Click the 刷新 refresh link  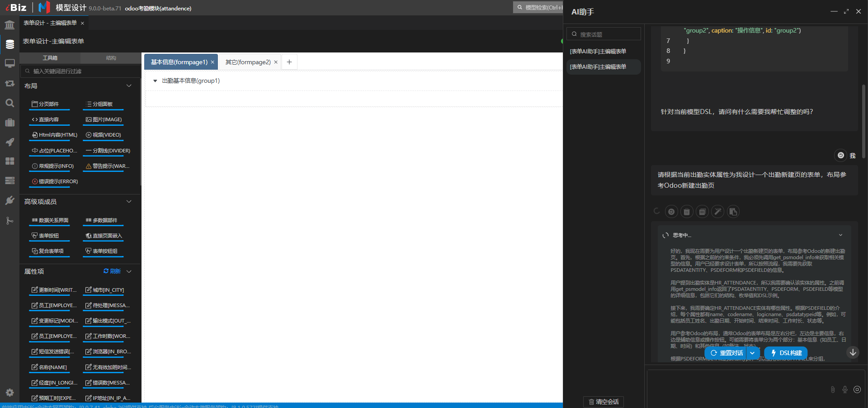coord(112,271)
